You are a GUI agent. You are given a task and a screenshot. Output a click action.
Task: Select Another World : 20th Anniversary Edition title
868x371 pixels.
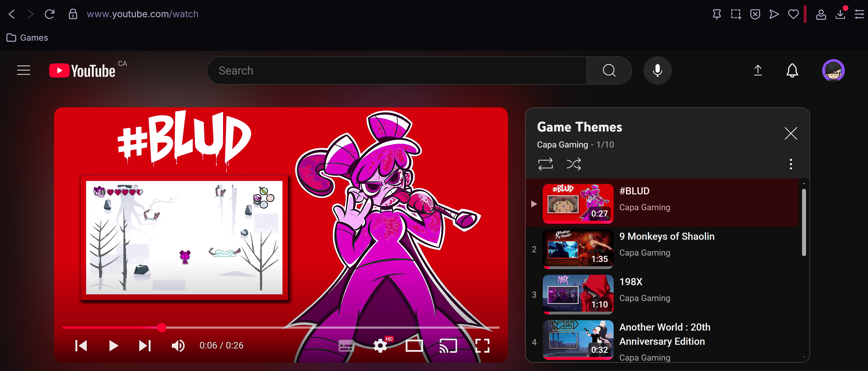[664, 334]
